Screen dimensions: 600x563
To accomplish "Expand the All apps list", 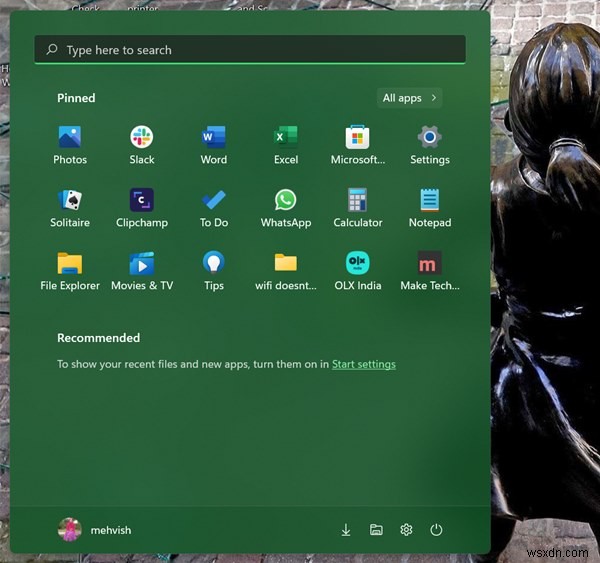I will [409, 98].
